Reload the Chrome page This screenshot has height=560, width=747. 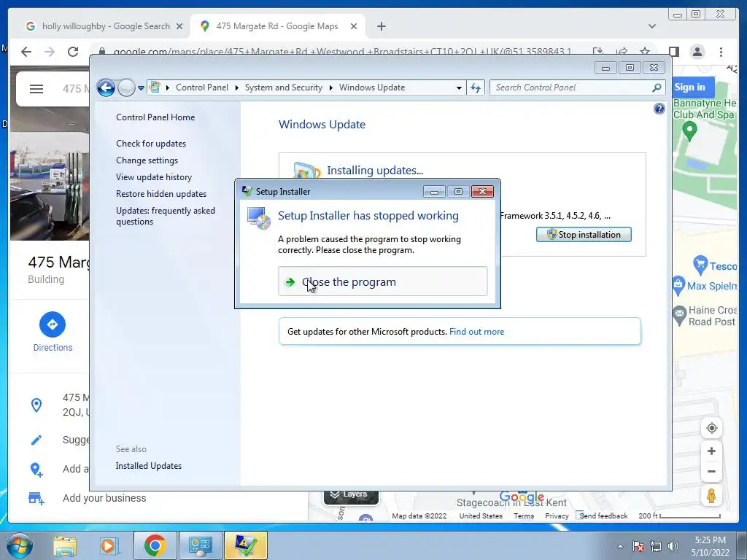pos(73,52)
